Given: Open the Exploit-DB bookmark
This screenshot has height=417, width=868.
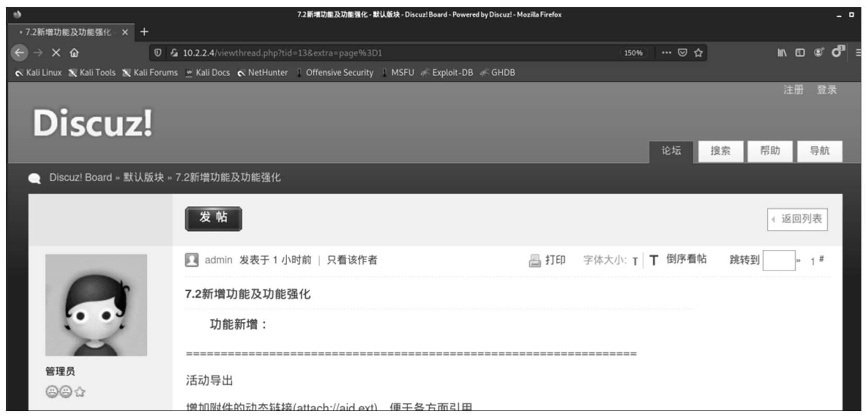Looking at the screenshot, I should click(447, 73).
